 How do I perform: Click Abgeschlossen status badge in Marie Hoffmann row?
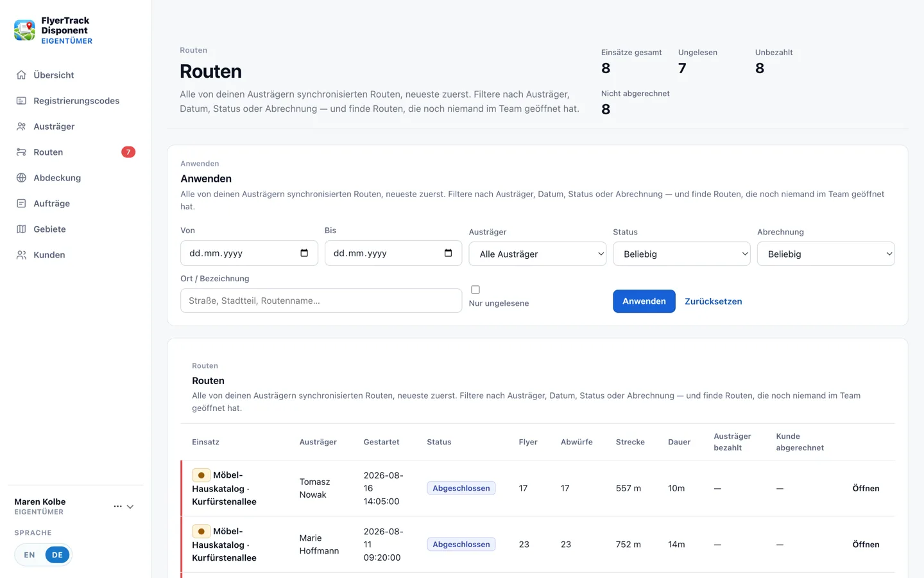pyautogui.click(x=461, y=544)
